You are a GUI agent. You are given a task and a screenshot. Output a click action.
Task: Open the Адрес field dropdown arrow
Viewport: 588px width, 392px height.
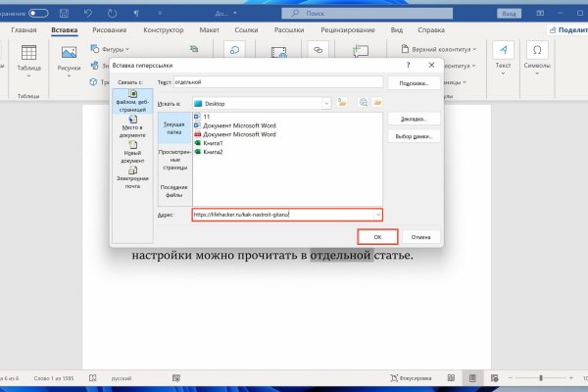coord(377,214)
